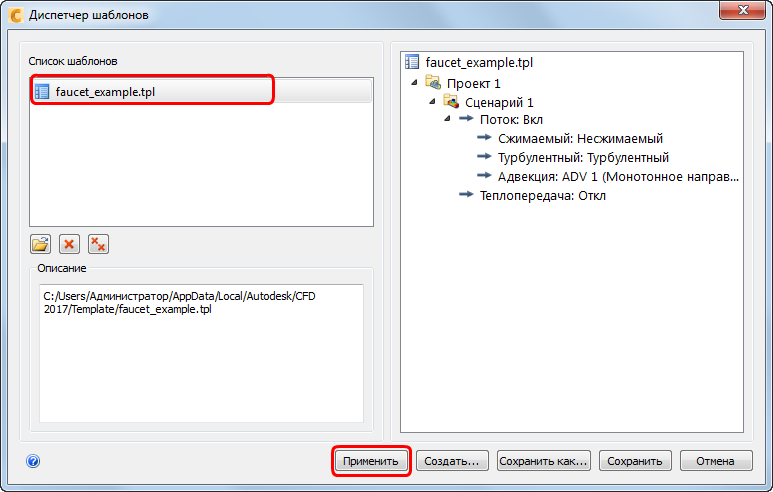This screenshot has height=492, width=773.
Task: Click the Применить button
Action: click(x=371, y=461)
